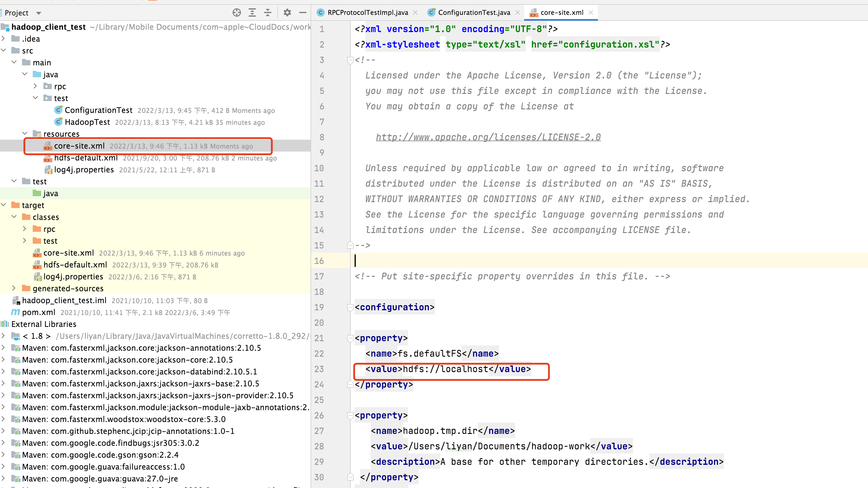Viewport: 868px width, 488px height.
Task: Fold the second property tag at line 26
Action: coord(350,416)
